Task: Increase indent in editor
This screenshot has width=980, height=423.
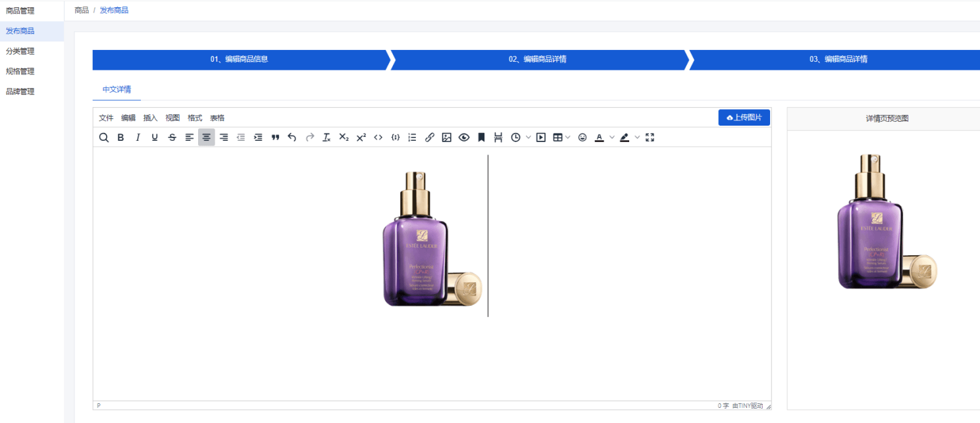Action: click(x=258, y=137)
